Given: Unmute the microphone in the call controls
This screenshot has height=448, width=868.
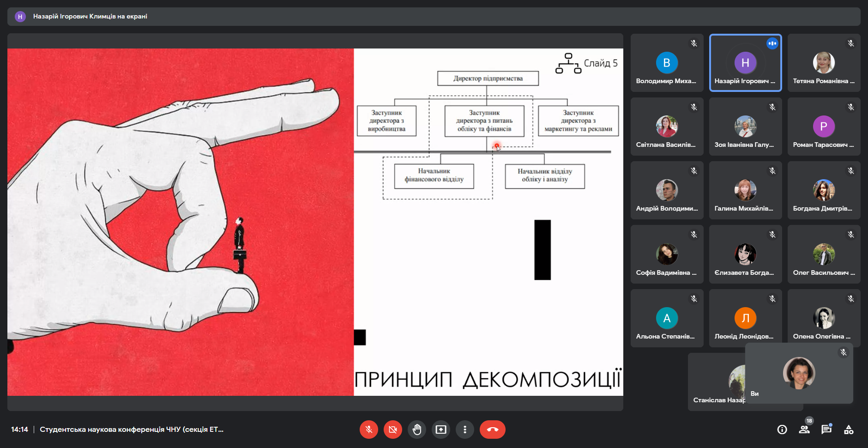Looking at the screenshot, I should tap(368, 430).
